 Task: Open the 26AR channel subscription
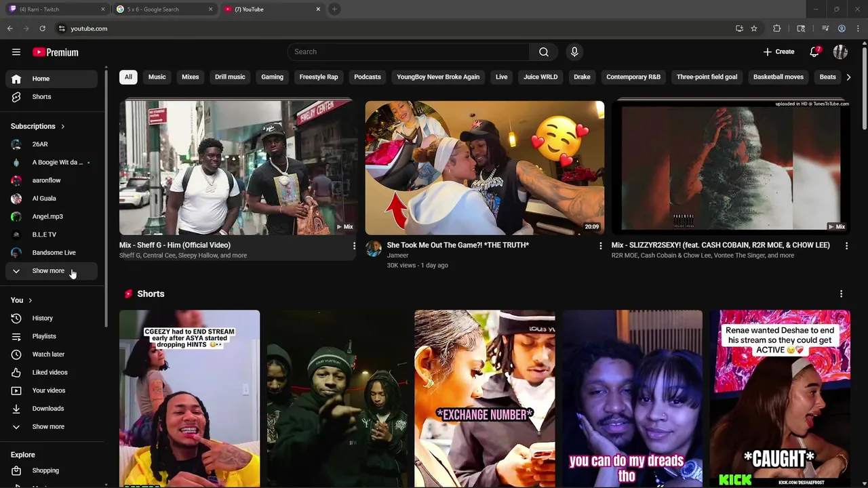coord(52,144)
